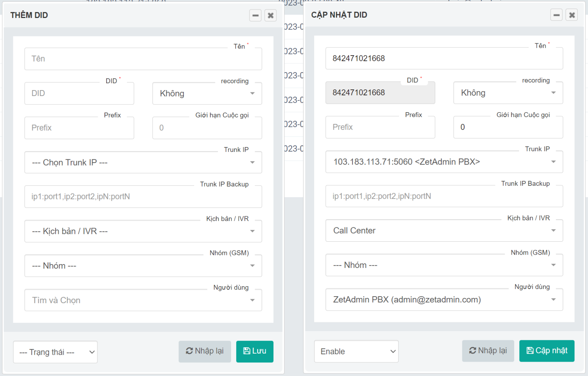Viewport: 588px width, 376px height.
Task: Click the Tên field containing 842471021668
Action: click(444, 58)
